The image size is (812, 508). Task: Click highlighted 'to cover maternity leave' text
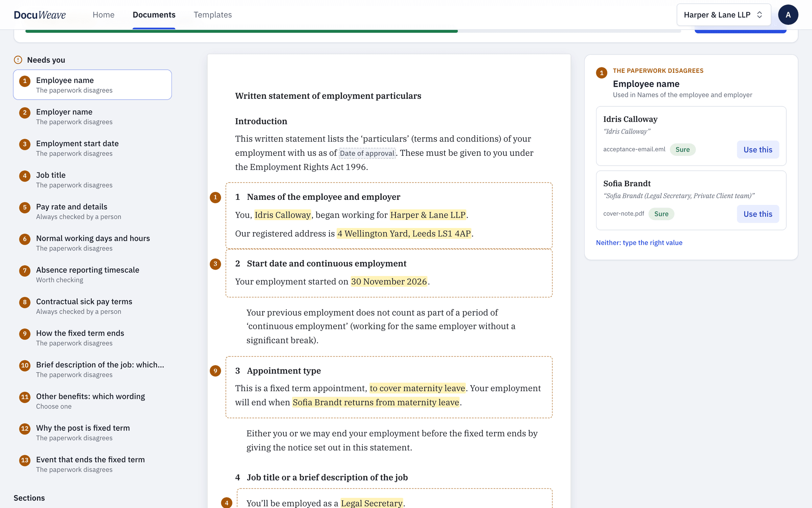418,388
